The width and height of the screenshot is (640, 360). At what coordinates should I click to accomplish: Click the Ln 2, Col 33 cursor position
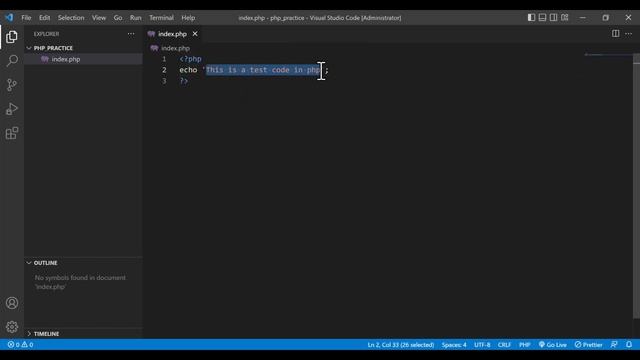tap(400, 345)
